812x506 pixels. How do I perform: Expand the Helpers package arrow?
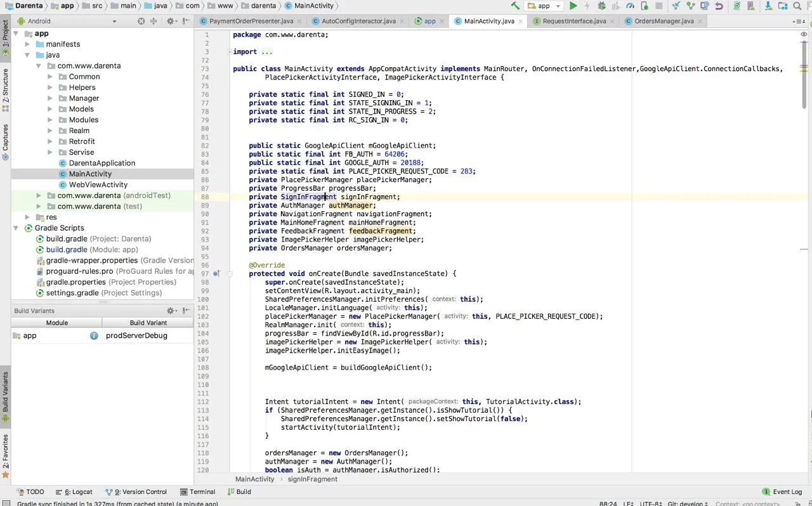[x=50, y=88]
